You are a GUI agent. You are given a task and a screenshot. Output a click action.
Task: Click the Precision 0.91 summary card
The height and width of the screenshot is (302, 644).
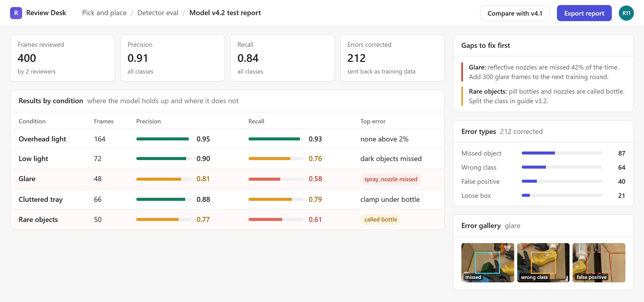[x=172, y=58]
